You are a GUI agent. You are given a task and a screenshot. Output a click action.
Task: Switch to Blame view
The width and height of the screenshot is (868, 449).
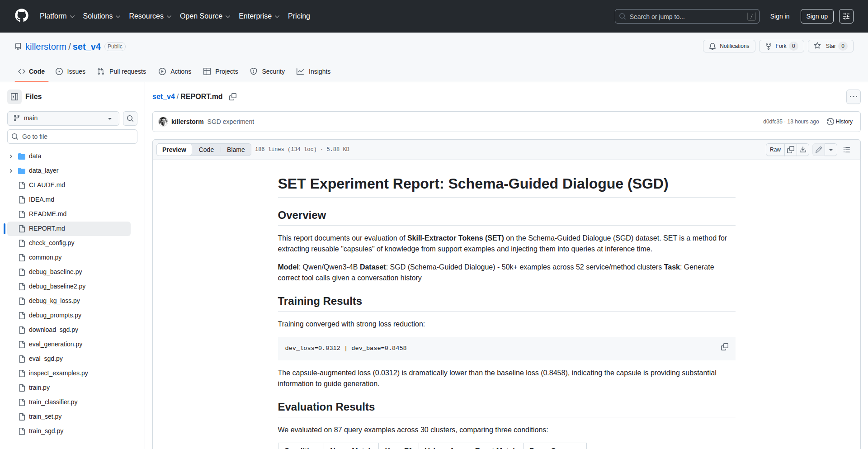coord(236,150)
